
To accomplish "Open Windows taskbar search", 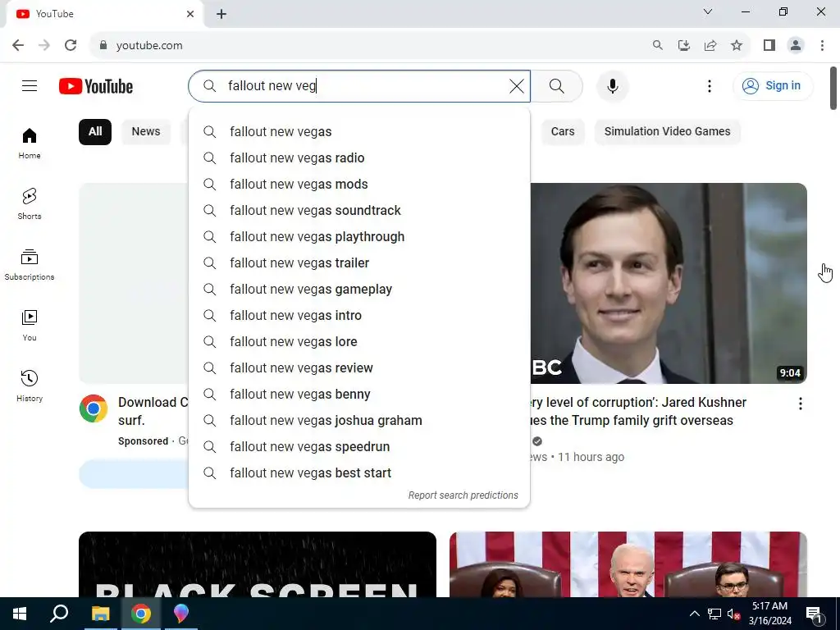I will pyautogui.click(x=59, y=614).
